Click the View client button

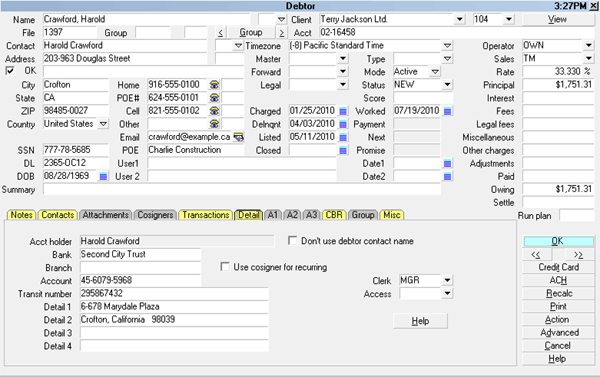[x=557, y=20]
